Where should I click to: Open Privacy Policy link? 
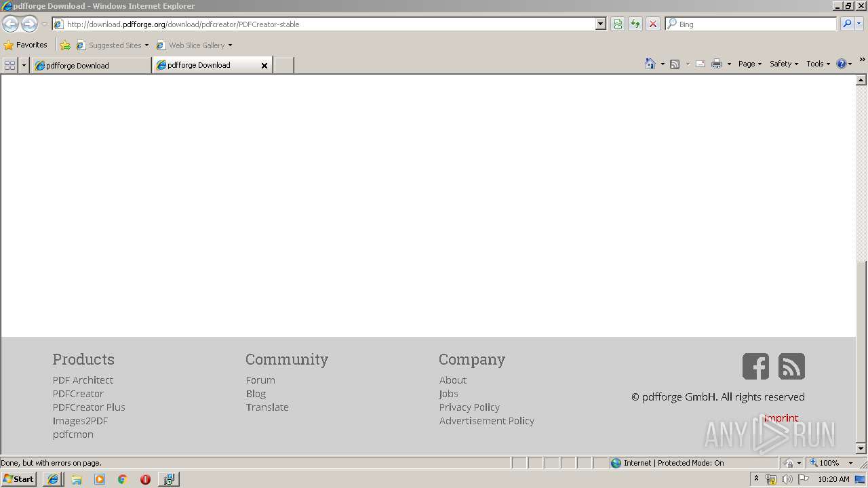[469, 407]
